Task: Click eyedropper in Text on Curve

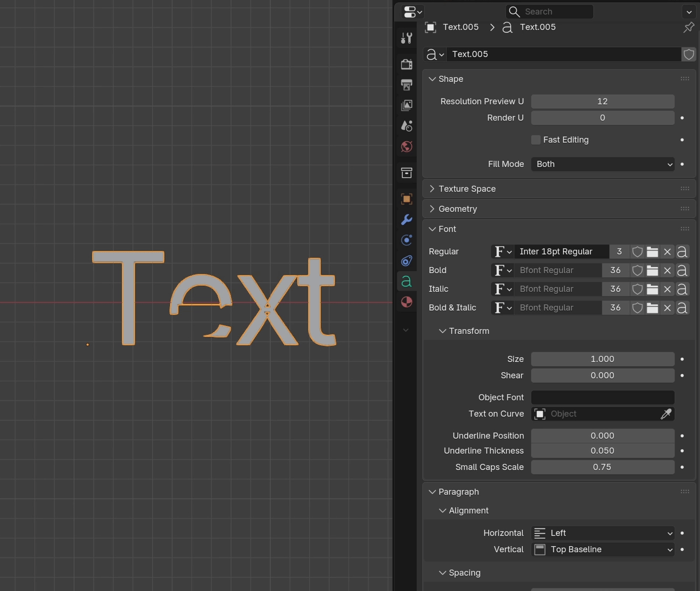Action: [666, 414]
